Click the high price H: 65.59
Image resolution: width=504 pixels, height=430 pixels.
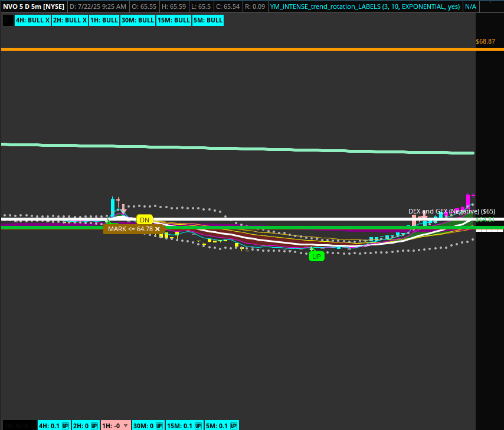click(174, 6)
